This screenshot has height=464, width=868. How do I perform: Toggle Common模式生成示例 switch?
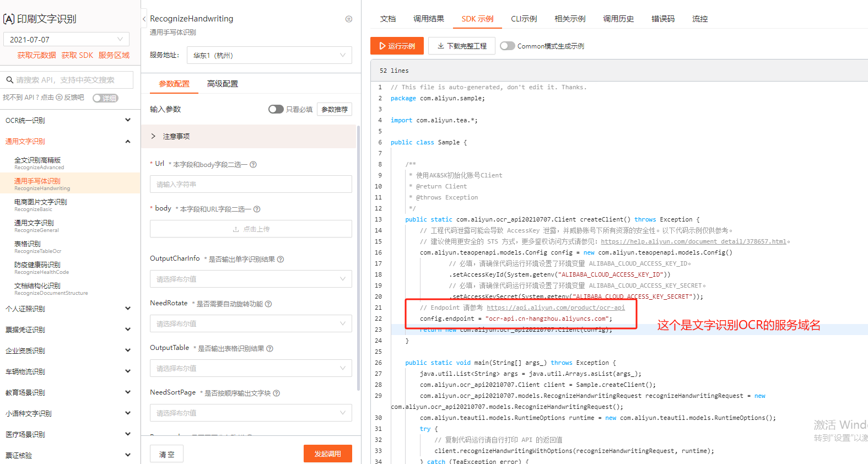click(x=507, y=46)
